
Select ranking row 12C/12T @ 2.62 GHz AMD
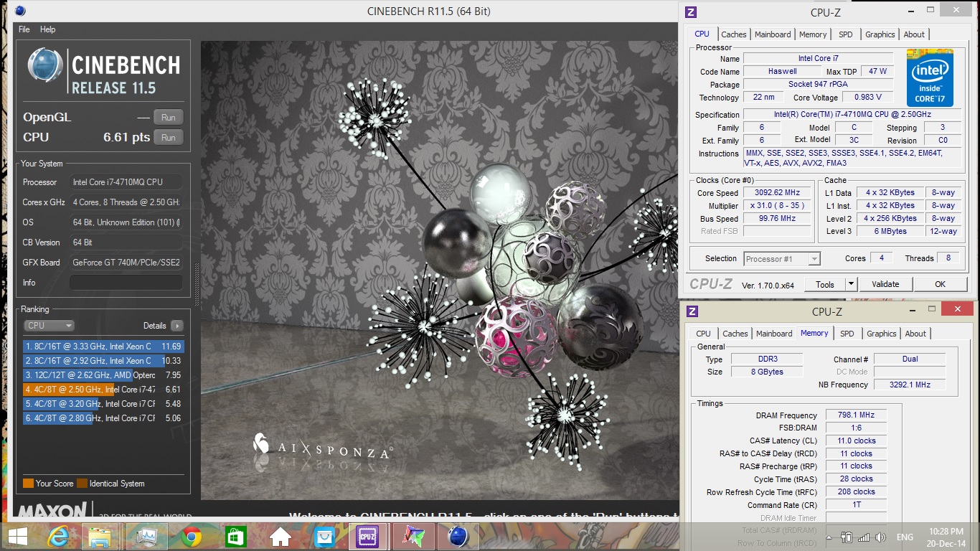click(x=103, y=375)
